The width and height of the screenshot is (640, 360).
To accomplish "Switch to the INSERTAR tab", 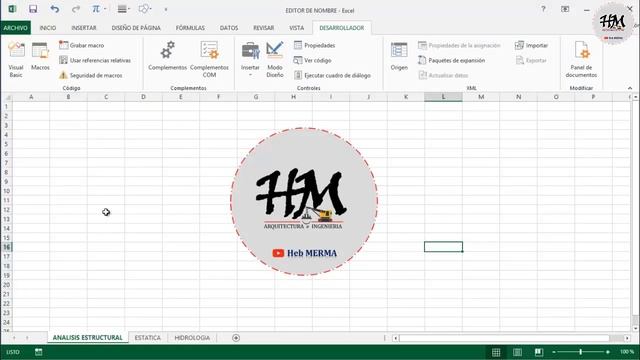I will click(84, 28).
